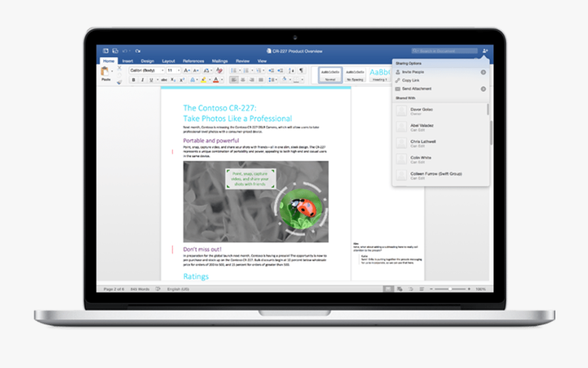588x368 pixels.
Task: Decrease font size with smaller A icon
Action: pos(195,71)
